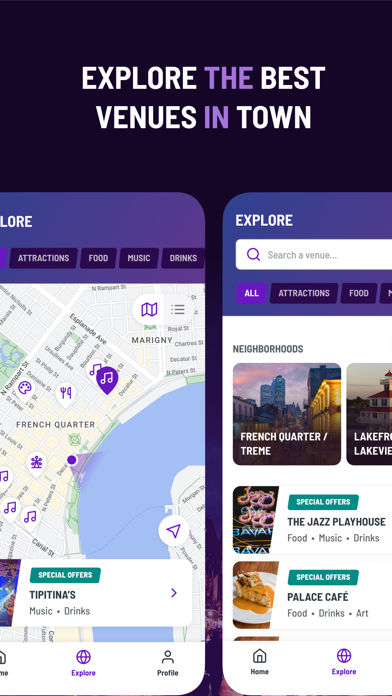Open Lakefront Lakeview neighborhood card
392x696 pixels.
coord(369,414)
